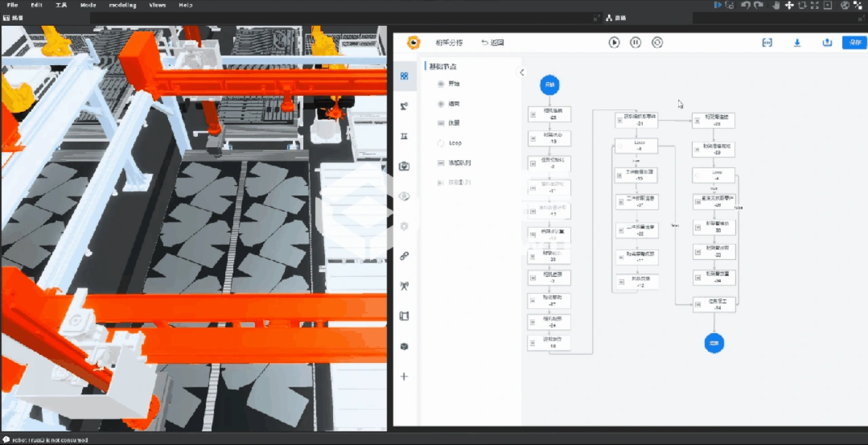Select flow node numbered -11
Image resolution: width=868 pixels, height=445 pixels.
(x=637, y=256)
